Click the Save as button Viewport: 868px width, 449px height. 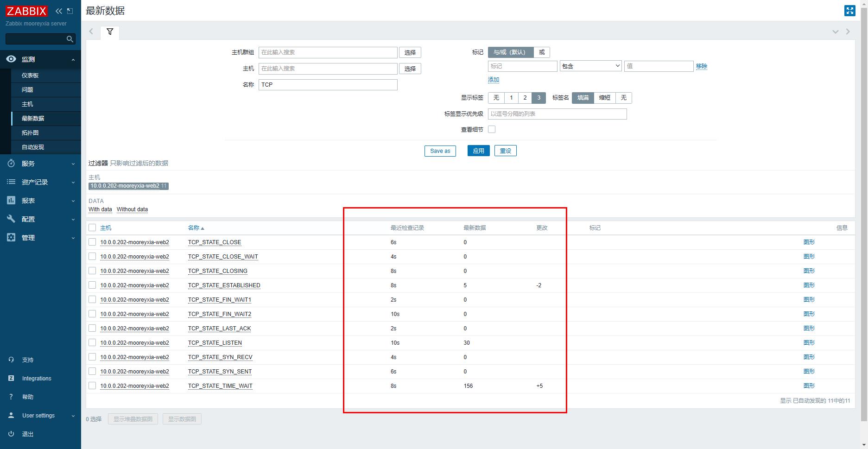point(440,151)
